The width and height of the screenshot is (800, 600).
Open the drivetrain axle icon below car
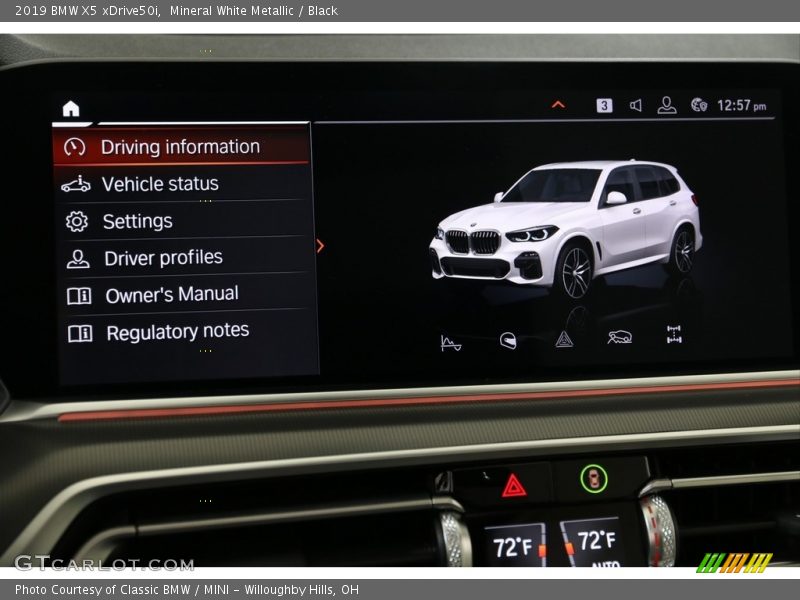click(x=674, y=334)
